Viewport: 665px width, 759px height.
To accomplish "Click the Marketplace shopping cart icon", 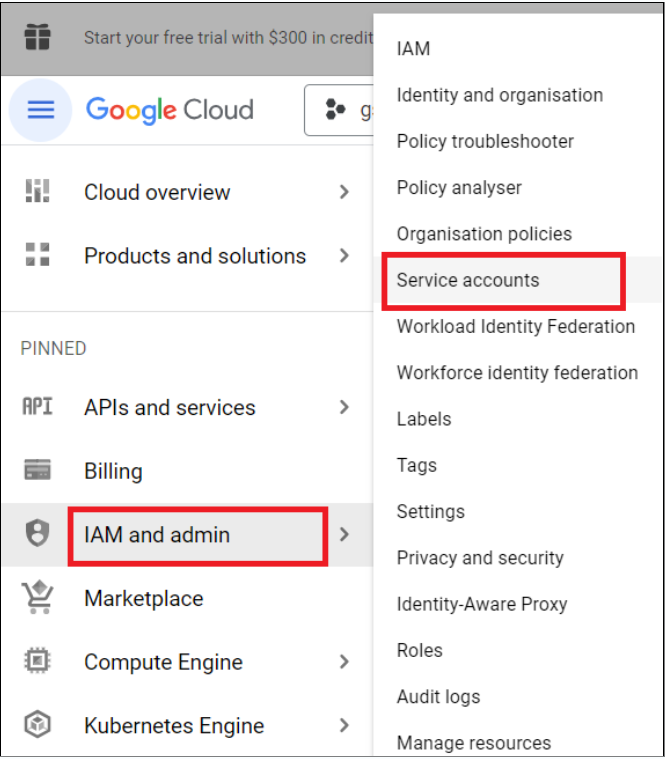I will click(37, 597).
